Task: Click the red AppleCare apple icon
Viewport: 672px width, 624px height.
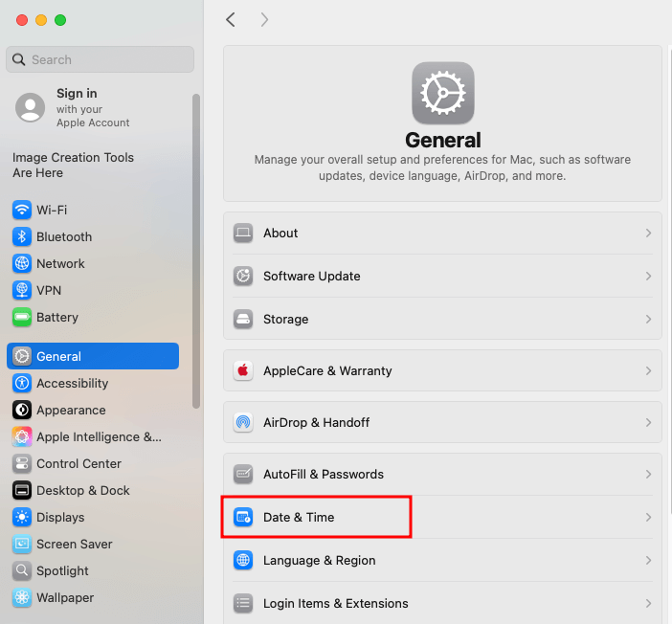Action: coord(243,370)
